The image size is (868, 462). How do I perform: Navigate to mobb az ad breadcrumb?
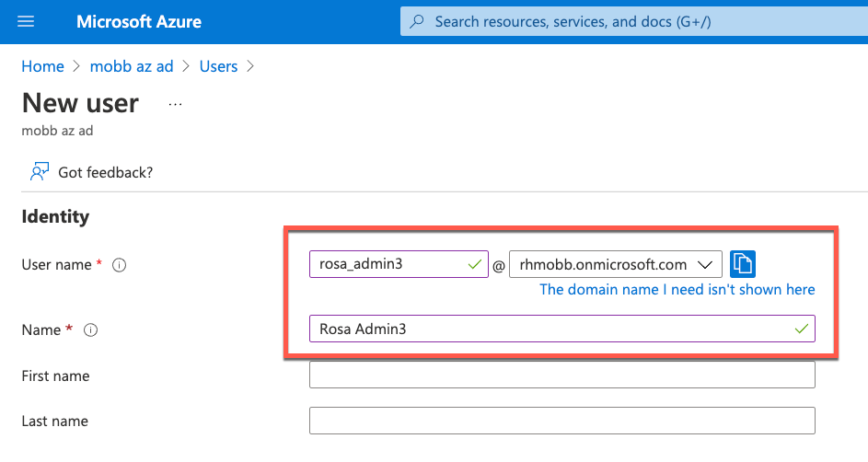(x=133, y=66)
